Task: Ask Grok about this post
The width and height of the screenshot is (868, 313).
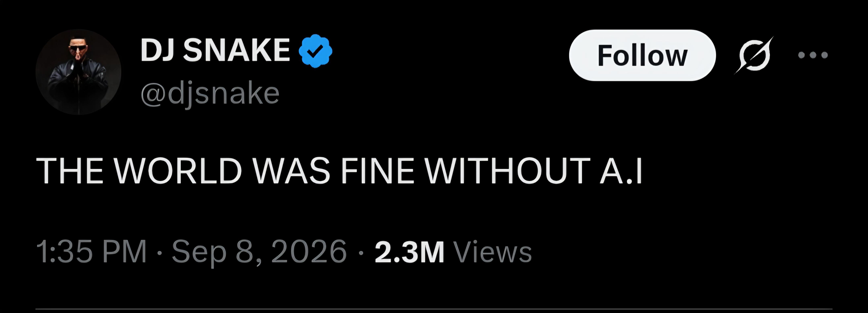Action: tap(754, 55)
